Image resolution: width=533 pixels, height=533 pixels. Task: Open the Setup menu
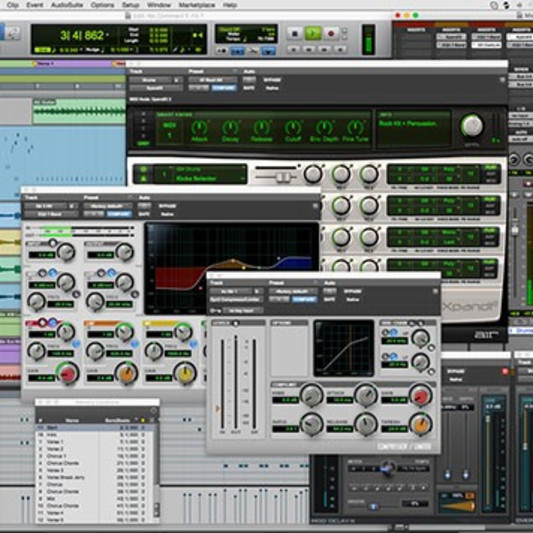pos(131,5)
